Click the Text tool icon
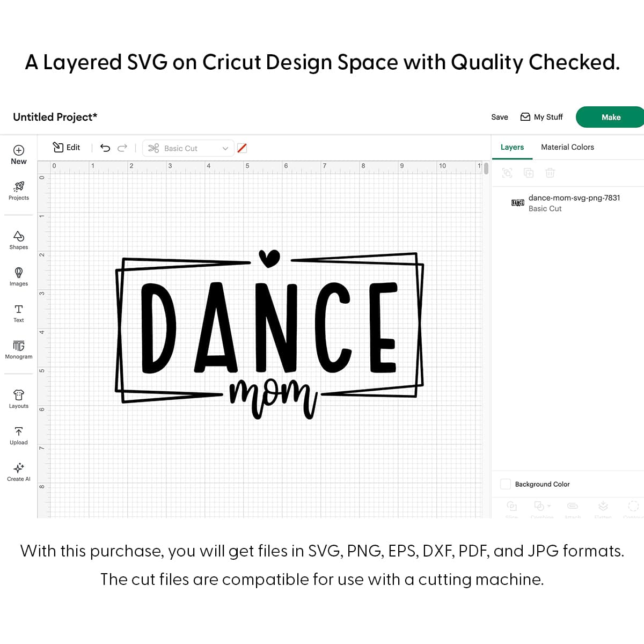 [19, 312]
